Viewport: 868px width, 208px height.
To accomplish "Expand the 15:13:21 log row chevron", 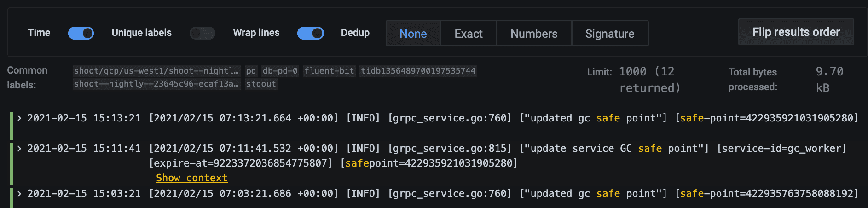I will [19, 118].
